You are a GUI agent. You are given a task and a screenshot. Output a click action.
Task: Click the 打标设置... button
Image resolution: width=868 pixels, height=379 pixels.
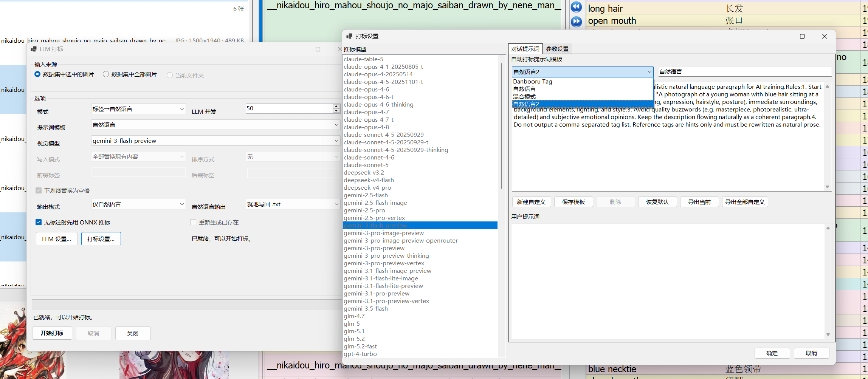coord(101,239)
